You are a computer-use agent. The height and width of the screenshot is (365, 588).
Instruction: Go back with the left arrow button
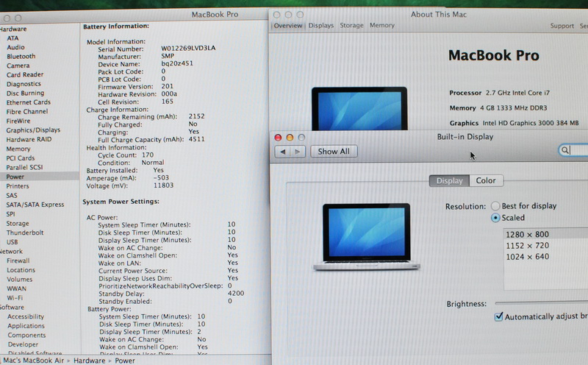pos(283,152)
